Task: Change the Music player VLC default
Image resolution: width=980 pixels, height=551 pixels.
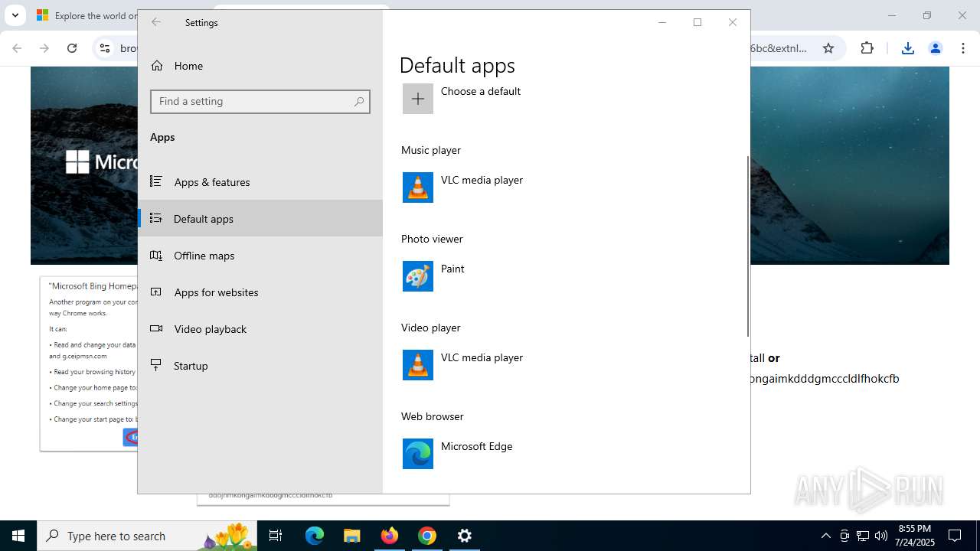Action: pos(514,187)
